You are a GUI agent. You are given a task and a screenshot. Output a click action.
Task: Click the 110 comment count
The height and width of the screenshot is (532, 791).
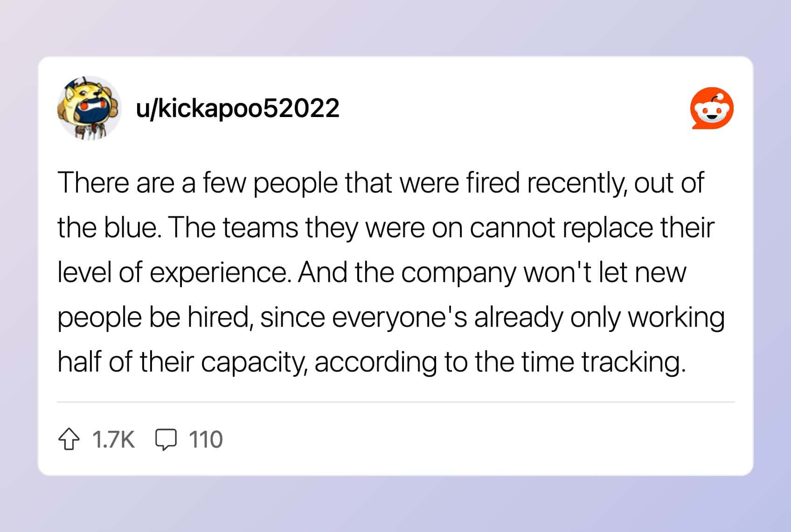206,439
